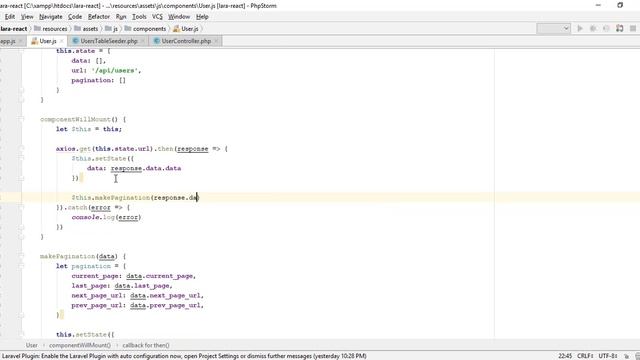Screen dimensions: 640x360
Task: Click the last_page property line
Action: [x=122, y=286]
